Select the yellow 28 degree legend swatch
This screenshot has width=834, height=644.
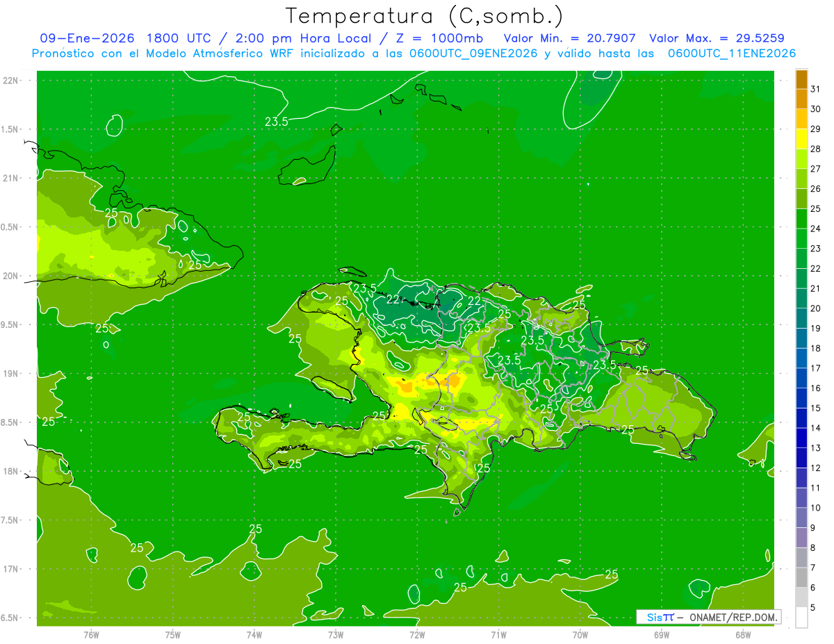(801, 139)
